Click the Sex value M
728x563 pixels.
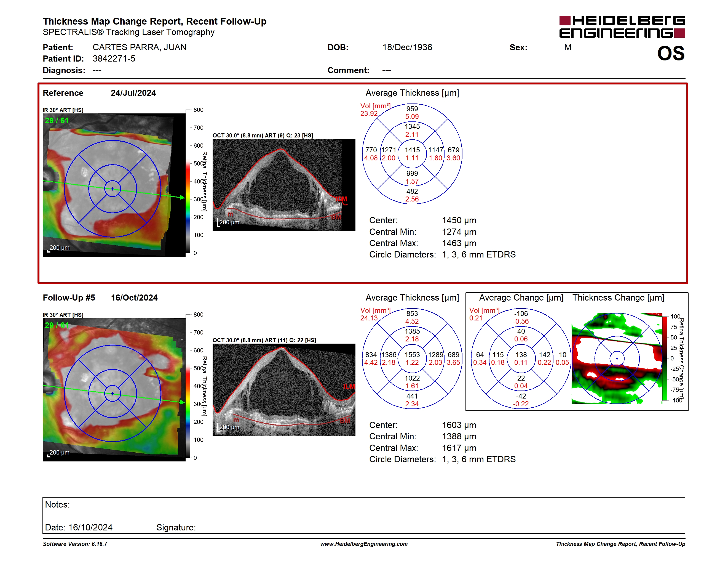click(568, 47)
